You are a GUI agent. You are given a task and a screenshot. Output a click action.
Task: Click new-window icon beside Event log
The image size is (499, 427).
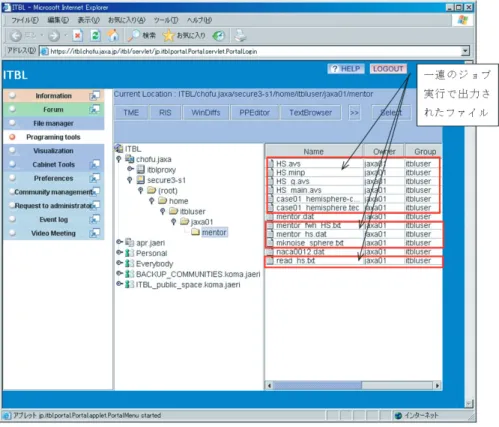point(94,219)
